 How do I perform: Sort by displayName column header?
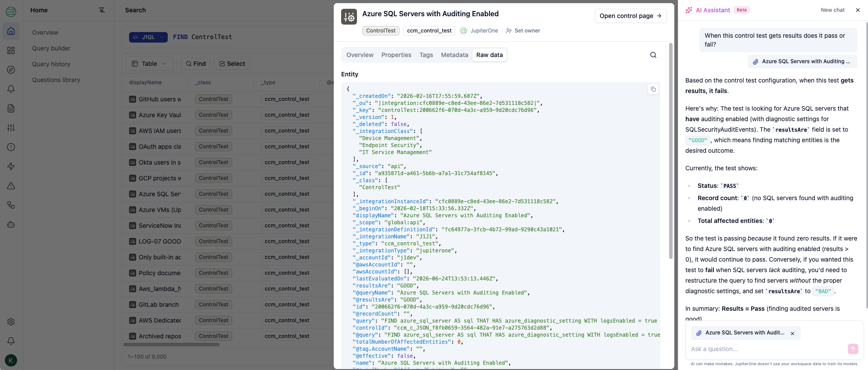(145, 83)
